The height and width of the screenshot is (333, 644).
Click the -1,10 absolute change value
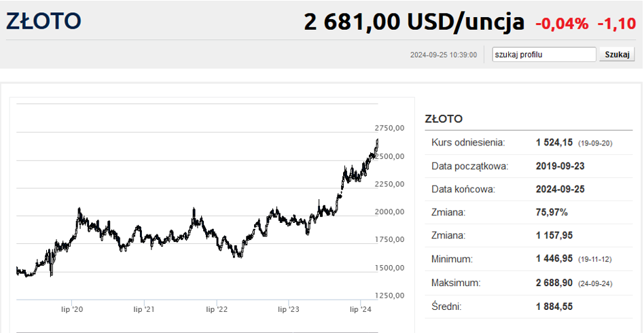[x=616, y=24]
